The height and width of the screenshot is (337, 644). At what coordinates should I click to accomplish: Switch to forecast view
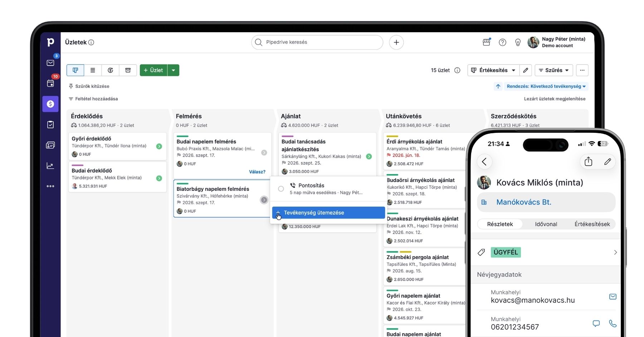(x=110, y=70)
